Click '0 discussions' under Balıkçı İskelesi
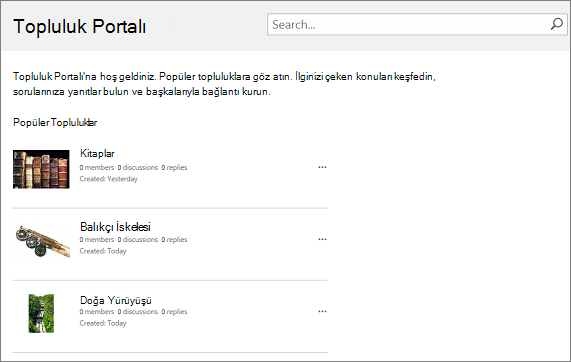 point(138,240)
